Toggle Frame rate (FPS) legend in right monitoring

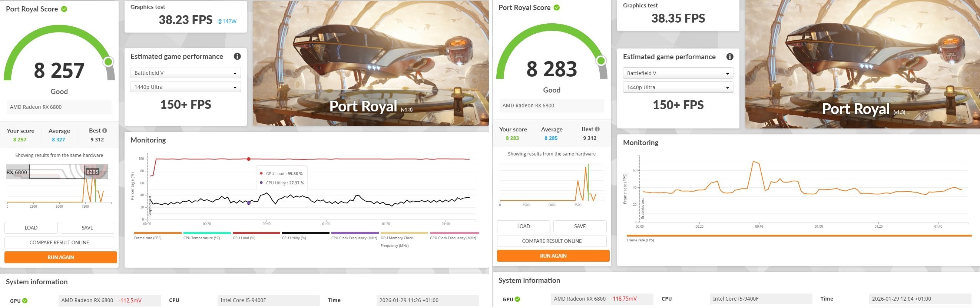pos(799,238)
